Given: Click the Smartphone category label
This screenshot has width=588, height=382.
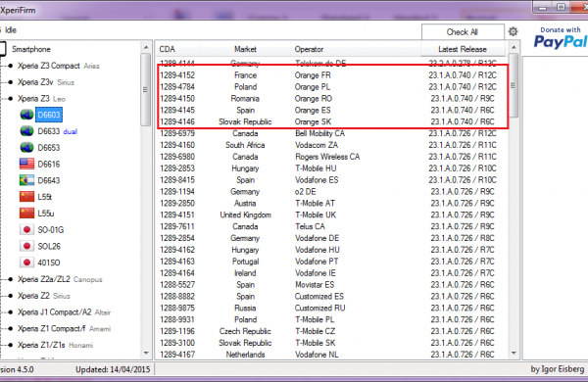Looking at the screenshot, I should pos(31,49).
